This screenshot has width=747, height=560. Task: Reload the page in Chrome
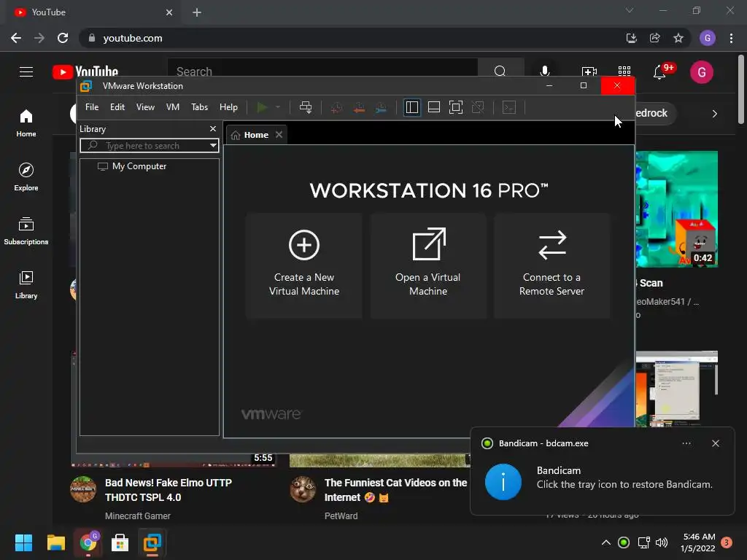tap(63, 38)
